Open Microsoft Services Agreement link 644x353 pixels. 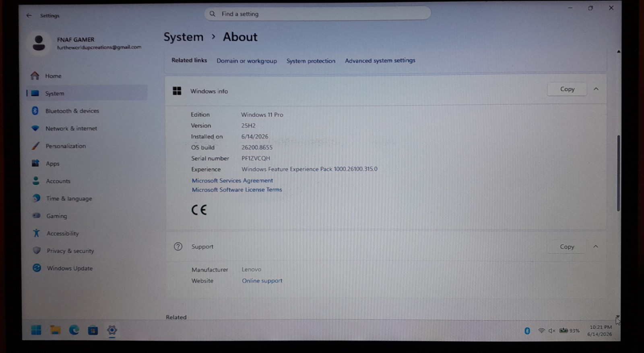pos(232,181)
